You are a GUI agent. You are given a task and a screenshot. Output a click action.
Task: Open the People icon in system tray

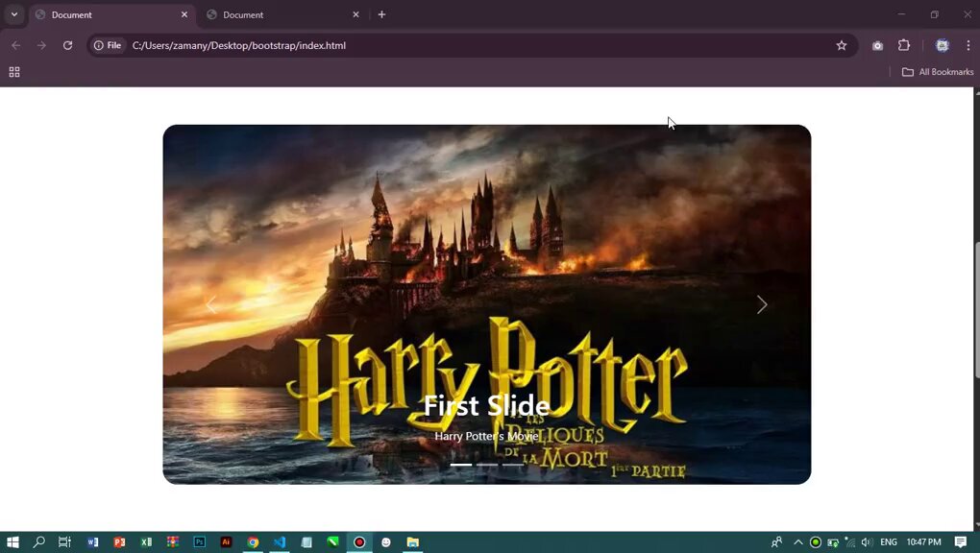pos(777,541)
